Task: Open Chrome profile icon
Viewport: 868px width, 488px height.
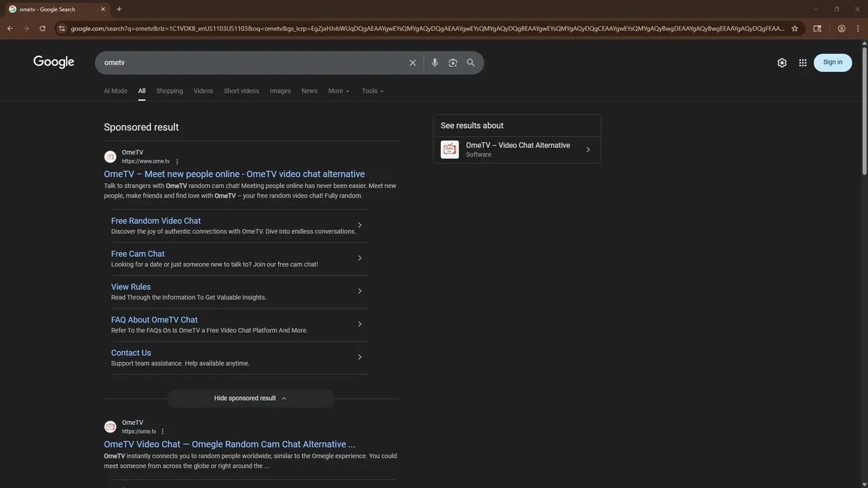Action: coord(842,28)
